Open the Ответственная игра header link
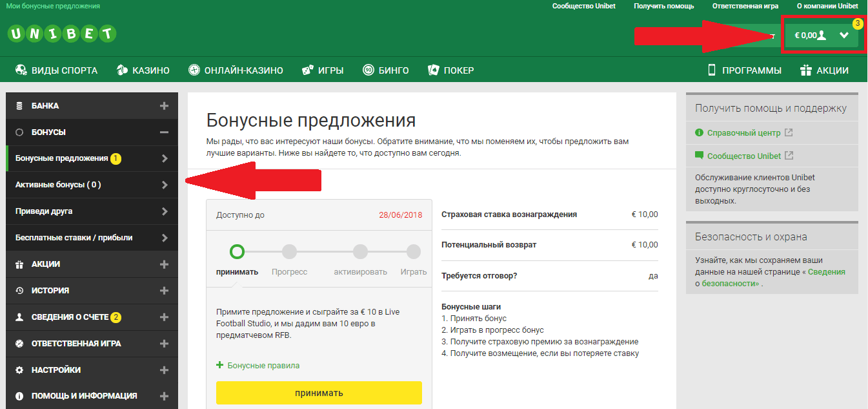The height and width of the screenshot is (409, 868). (x=745, y=6)
